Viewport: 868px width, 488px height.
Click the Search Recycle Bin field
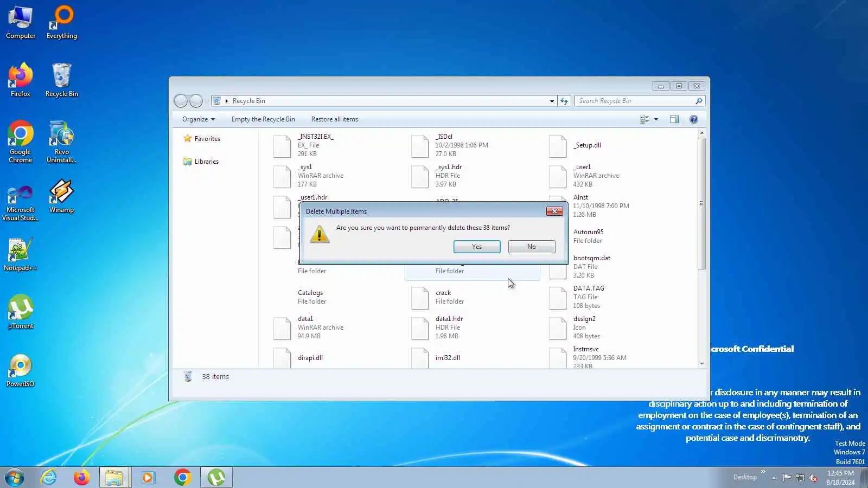coord(635,101)
